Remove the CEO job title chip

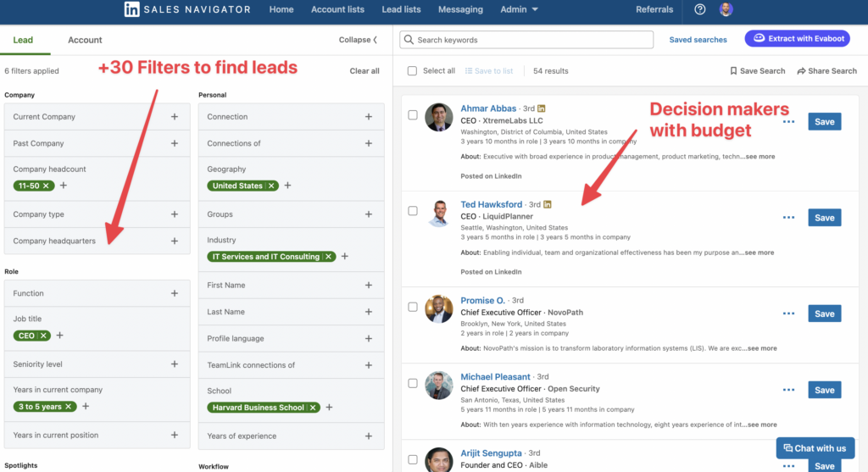[43, 336]
